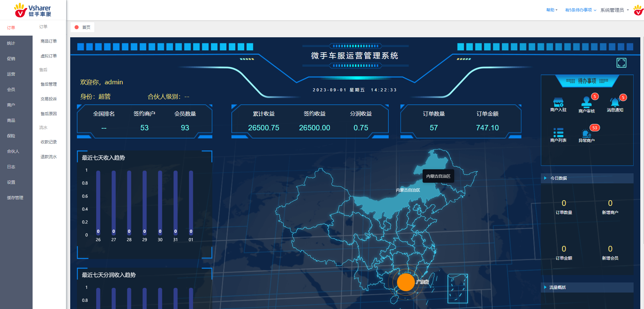Click the South China Sea islands inset map
Screen dimensions: 644x309
click(x=458, y=289)
